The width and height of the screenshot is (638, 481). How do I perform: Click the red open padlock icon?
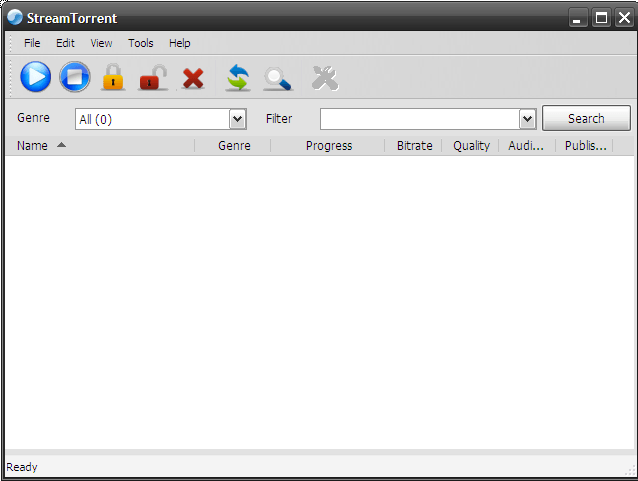point(153,77)
